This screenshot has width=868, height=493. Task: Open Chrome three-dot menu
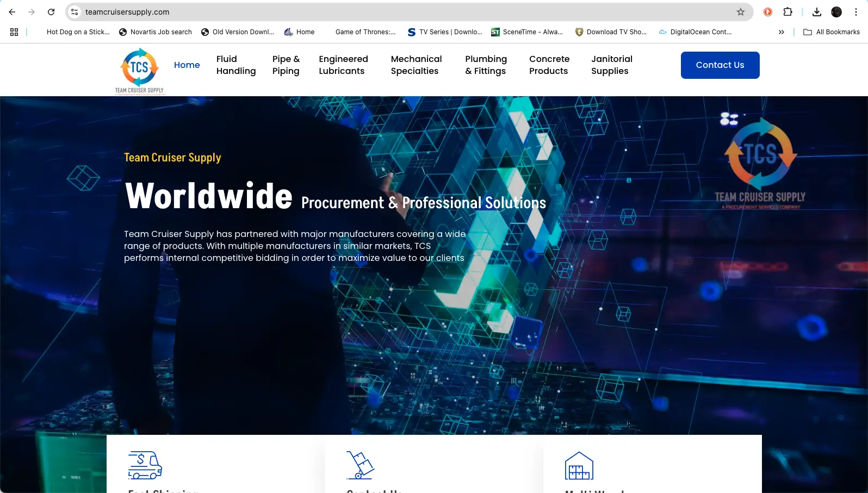pyautogui.click(x=856, y=12)
